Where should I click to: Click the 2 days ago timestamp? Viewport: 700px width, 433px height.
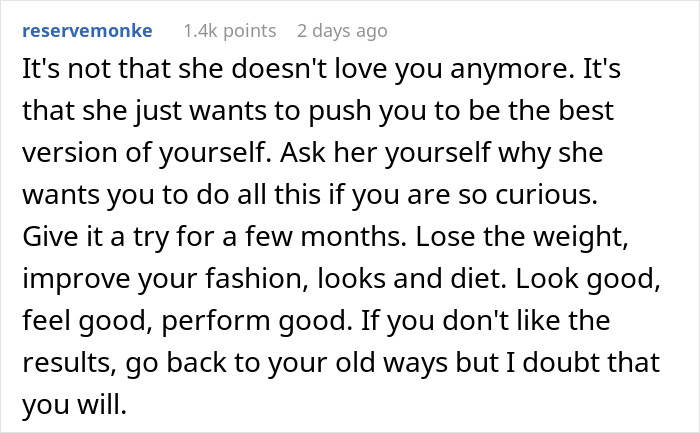point(342,31)
